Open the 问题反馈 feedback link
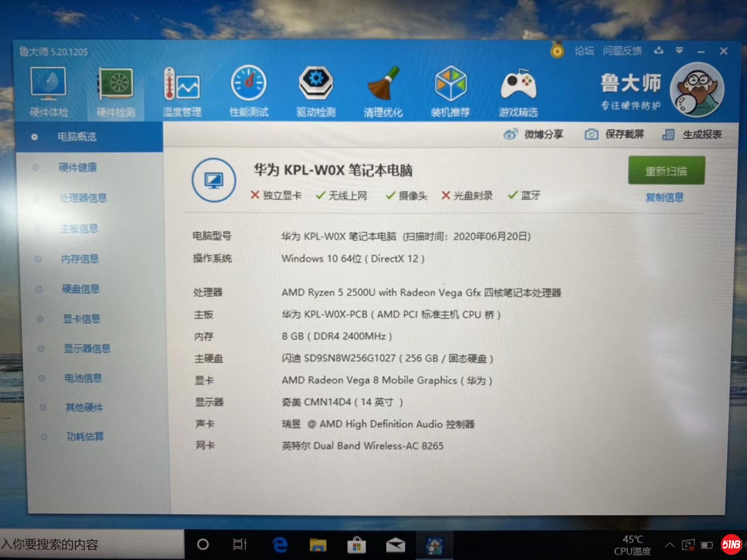The image size is (747, 560). tap(622, 51)
